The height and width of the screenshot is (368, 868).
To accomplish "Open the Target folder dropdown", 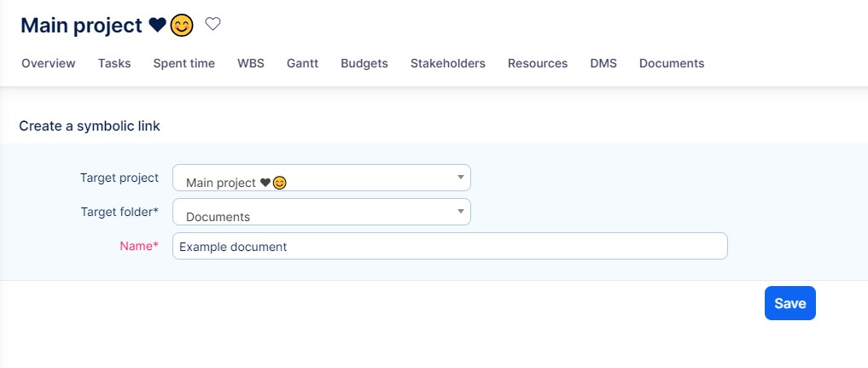I will click(322, 212).
